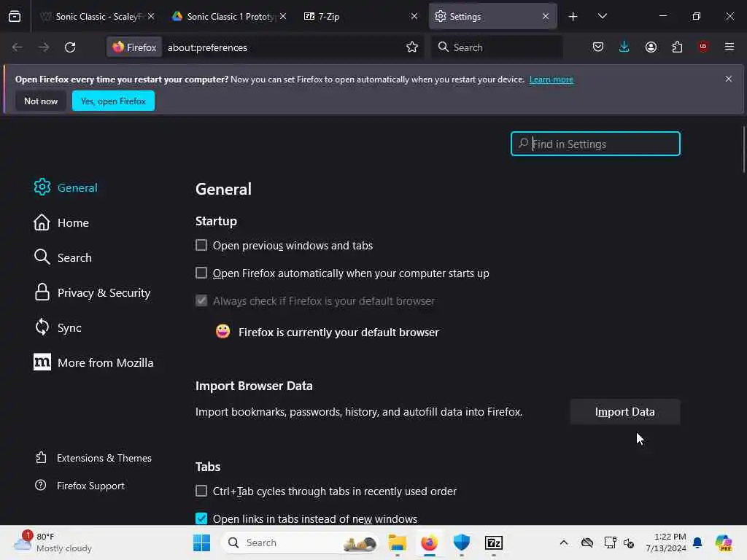This screenshot has width=747, height=560.
Task: Open the Firefox account icon
Action: click(x=651, y=47)
